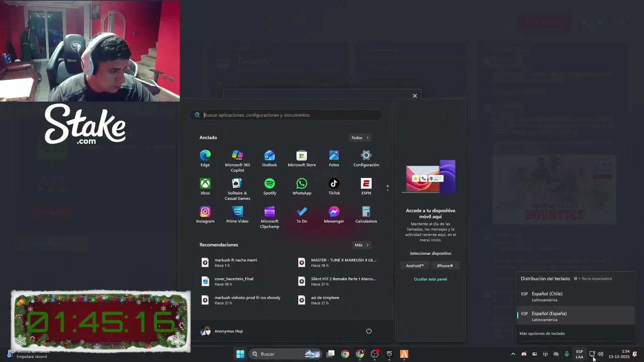Screen dimensions: 644x362
Task: Open notifications bell on taskbar
Action: [635, 354]
